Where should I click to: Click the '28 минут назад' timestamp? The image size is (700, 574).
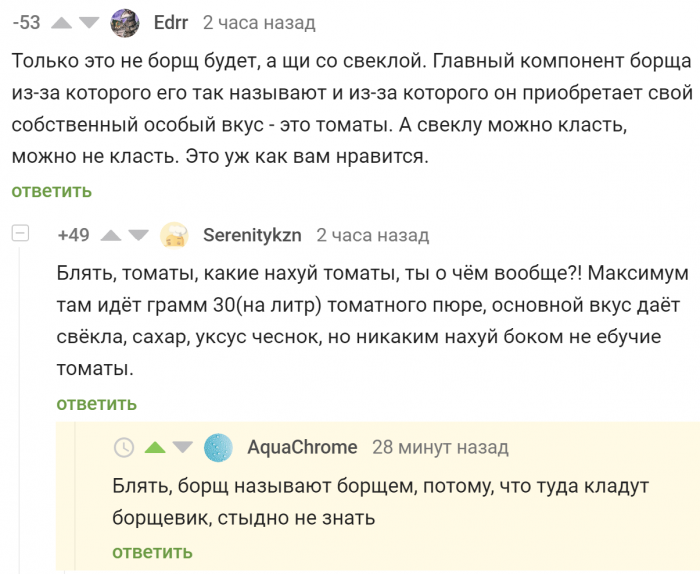point(440,447)
